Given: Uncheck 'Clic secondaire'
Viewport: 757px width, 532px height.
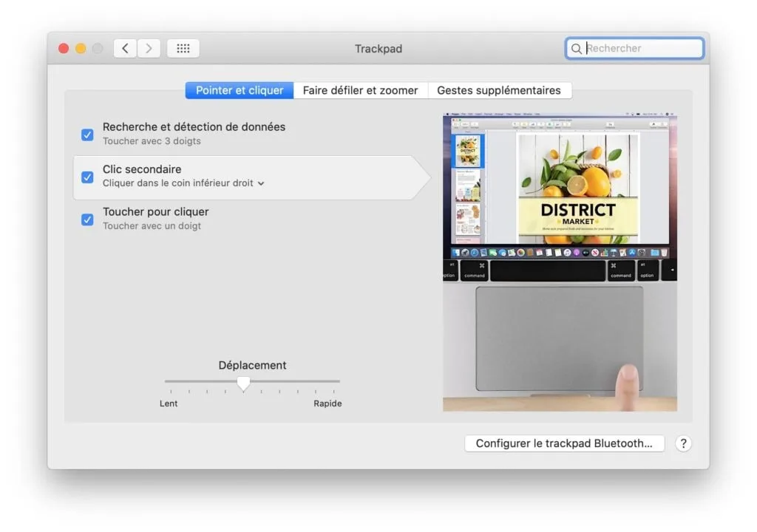Looking at the screenshot, I should tap(87, 176).
